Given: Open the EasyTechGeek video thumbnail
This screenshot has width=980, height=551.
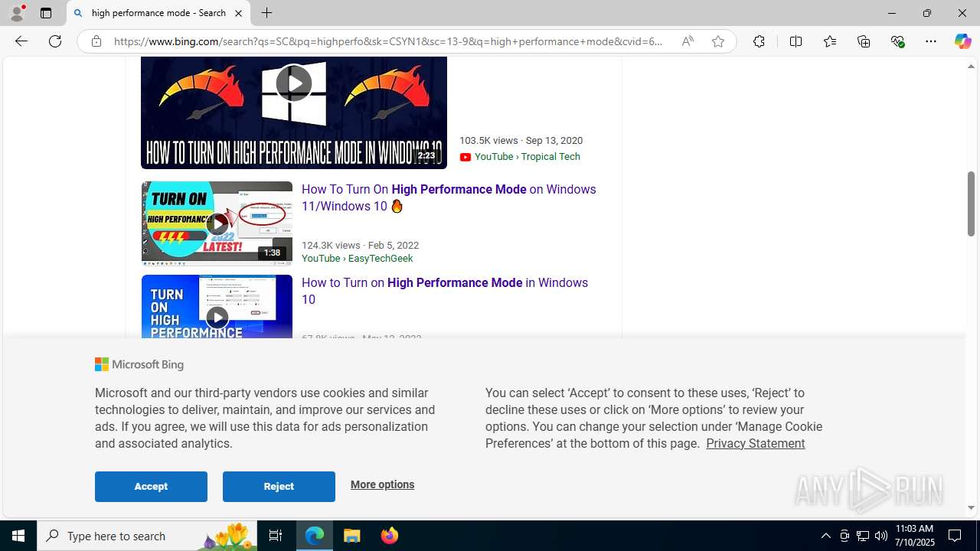Looking at the screenshot, I should (x=217, y=223).
